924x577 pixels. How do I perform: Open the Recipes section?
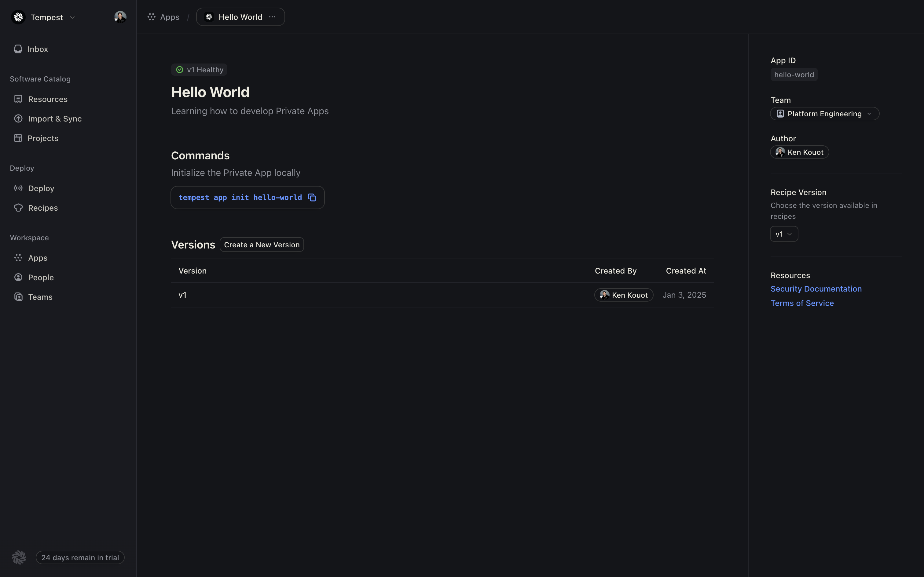tap(43, 208)
